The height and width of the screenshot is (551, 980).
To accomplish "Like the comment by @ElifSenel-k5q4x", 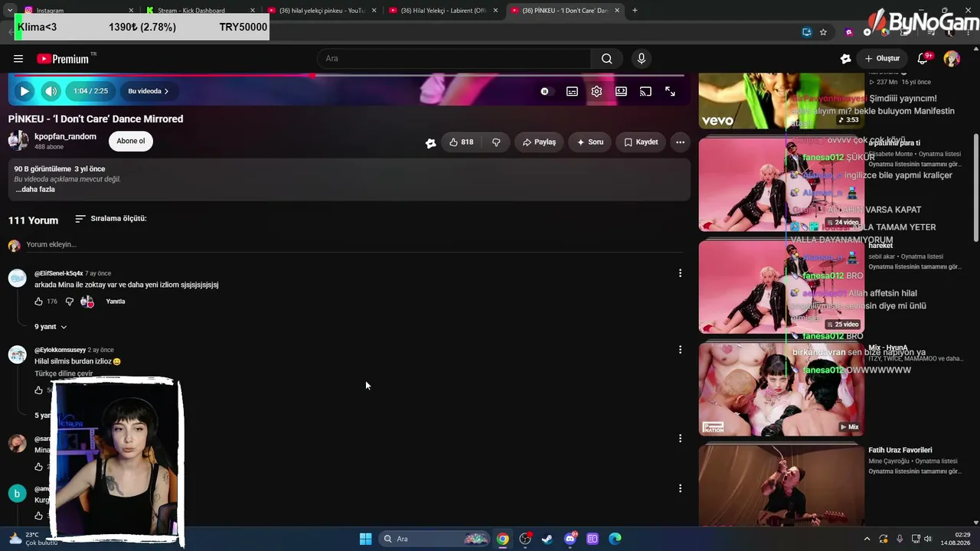I will (38, 302).
